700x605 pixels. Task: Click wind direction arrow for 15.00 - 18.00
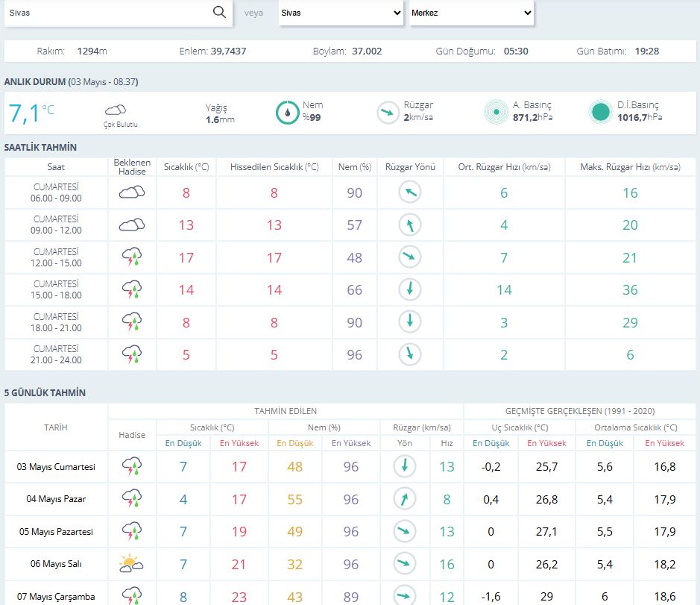point(409,289)
